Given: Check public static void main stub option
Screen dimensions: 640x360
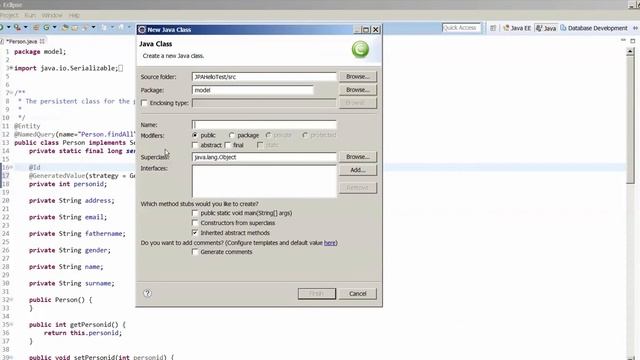Looking at the screenshot, I should point(195,213).
